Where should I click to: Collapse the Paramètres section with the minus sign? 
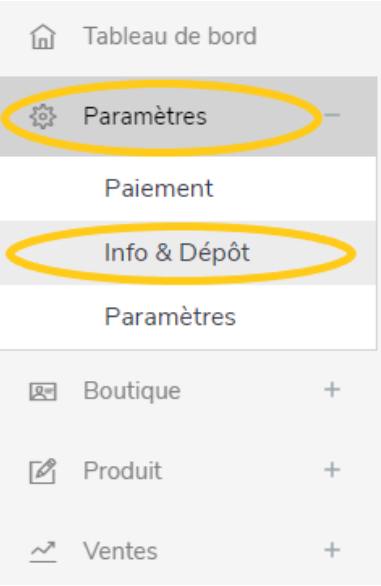click(x=332, y=115)
